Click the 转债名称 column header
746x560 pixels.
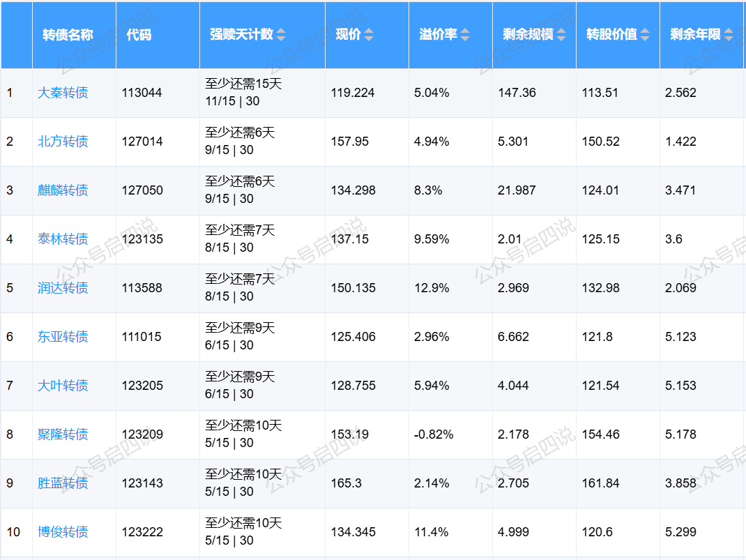(68, 35)
